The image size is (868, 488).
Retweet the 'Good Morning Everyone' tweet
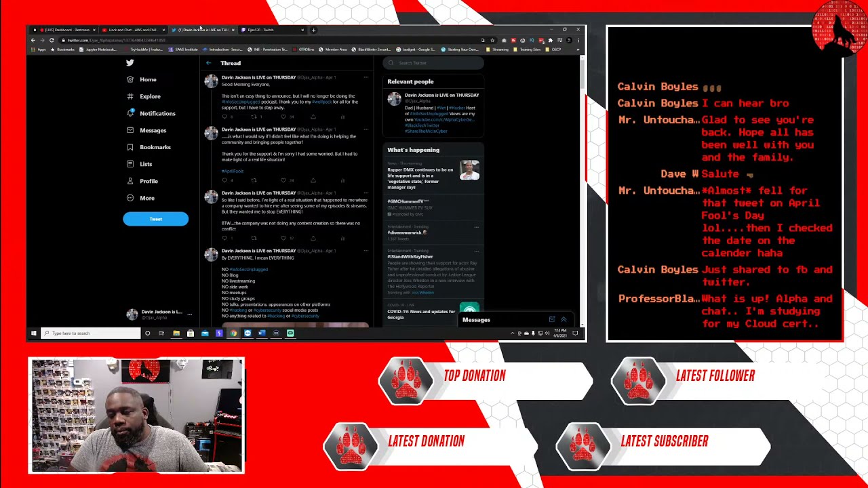point(254,117)
